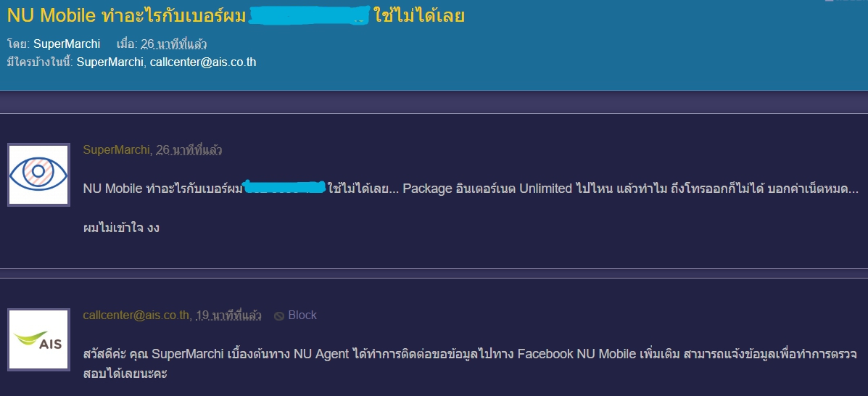Click redacted number inside first post text

[x=284, y=188]
